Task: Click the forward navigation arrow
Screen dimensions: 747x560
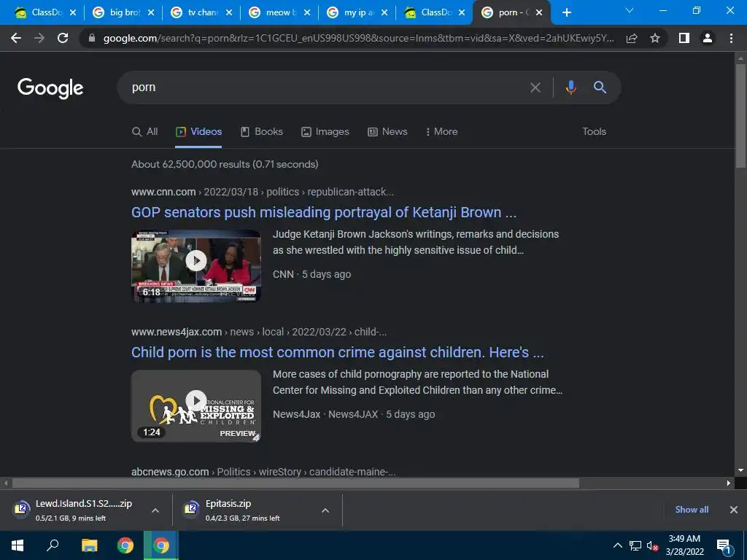Action: click(39, 38)
